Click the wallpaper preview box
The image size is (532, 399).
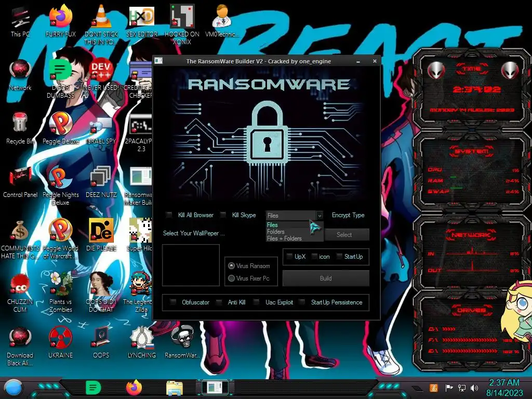pyautogui.click(x=191, y=265)
